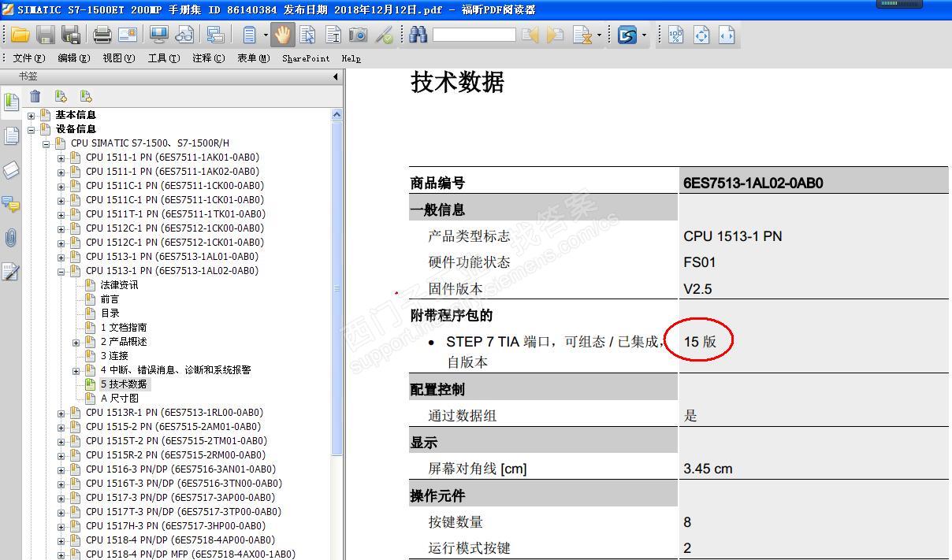Click the attachments paperclip sidebar icon
Viewport: 952px width, 560px height.
tap(11, 238)
